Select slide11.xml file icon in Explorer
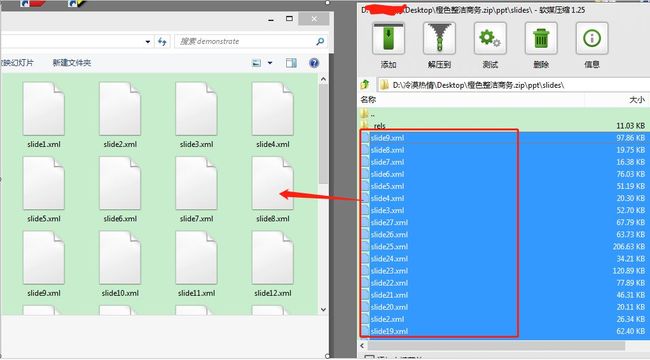650x360 pixels. click(196, 257)
